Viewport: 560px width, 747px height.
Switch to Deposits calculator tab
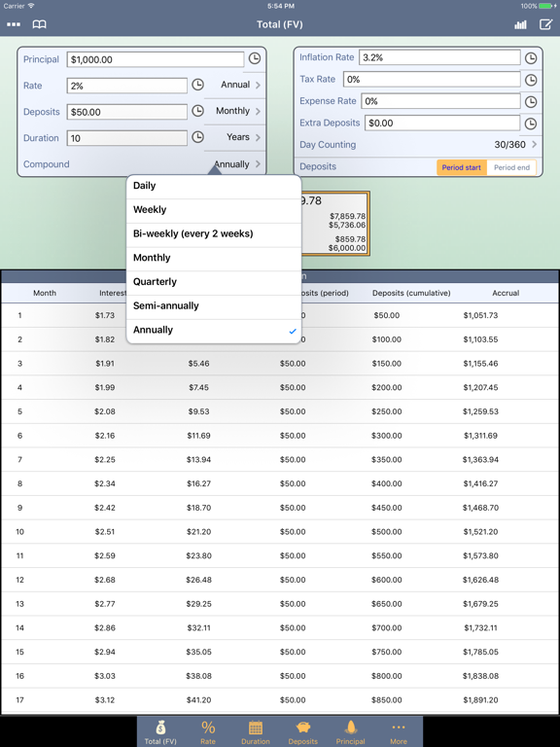pyautogui.click(x=303, y=732)
